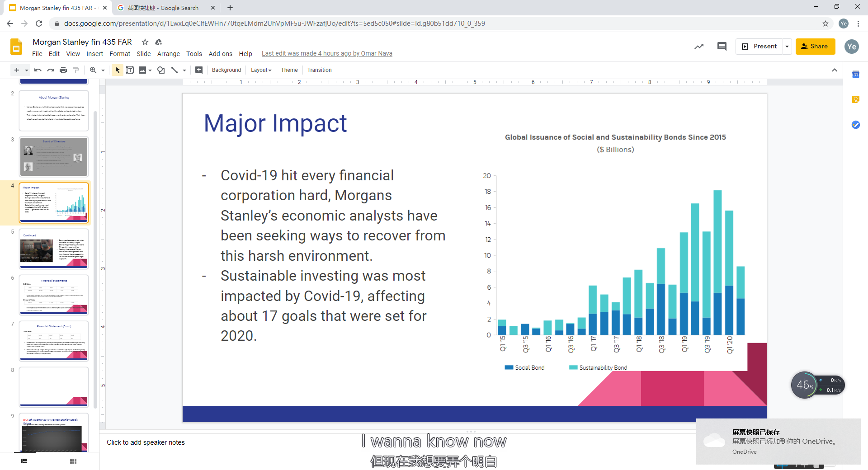
Task: Select the line tool
Action: [175, 70]
